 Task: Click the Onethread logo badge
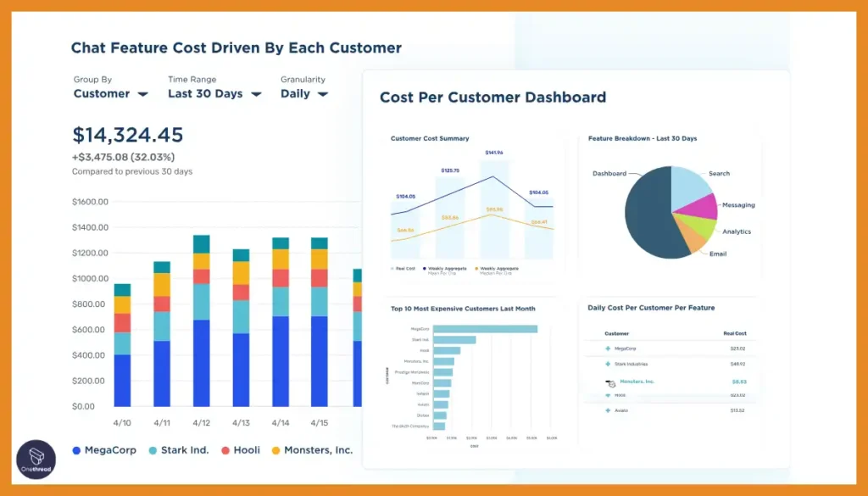click(x=36, y=460)
